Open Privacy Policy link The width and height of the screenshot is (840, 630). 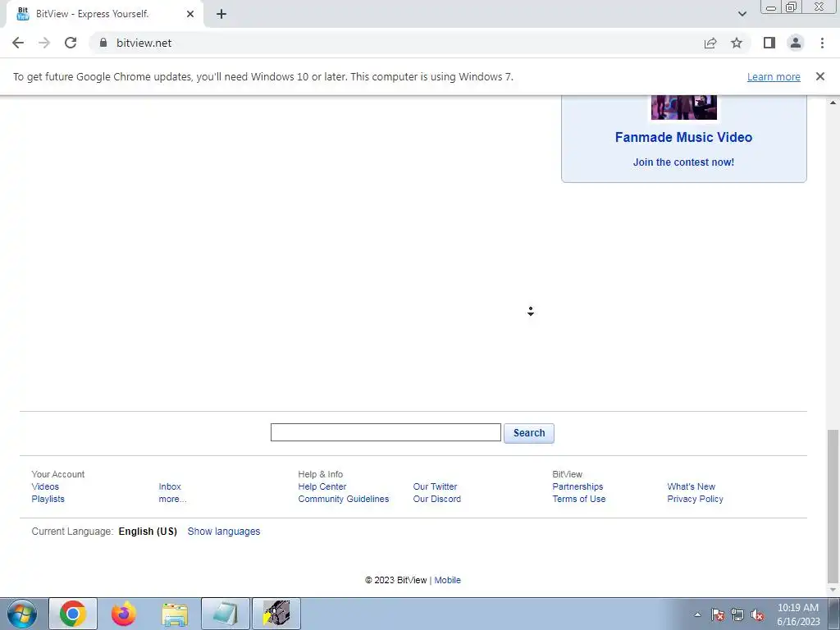point(695,499)
